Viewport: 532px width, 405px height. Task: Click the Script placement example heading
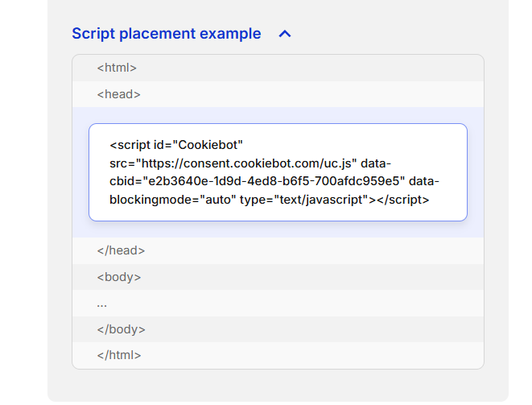pos(166,34)
